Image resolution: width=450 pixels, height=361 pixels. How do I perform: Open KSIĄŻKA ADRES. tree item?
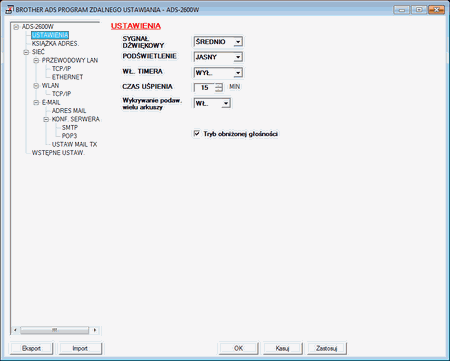[55, 44]
